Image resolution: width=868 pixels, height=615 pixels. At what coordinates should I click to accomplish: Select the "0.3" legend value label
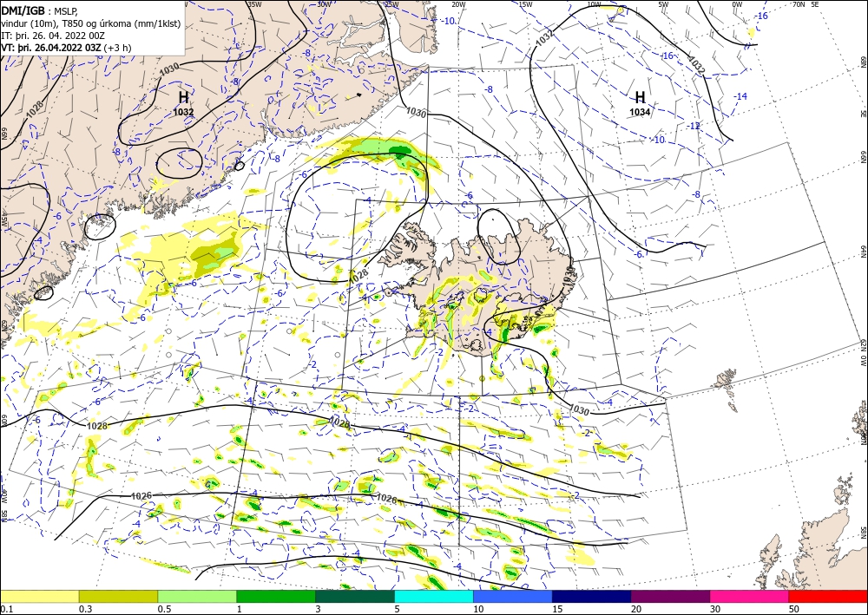pyautogui.click(x=85, y=609)
